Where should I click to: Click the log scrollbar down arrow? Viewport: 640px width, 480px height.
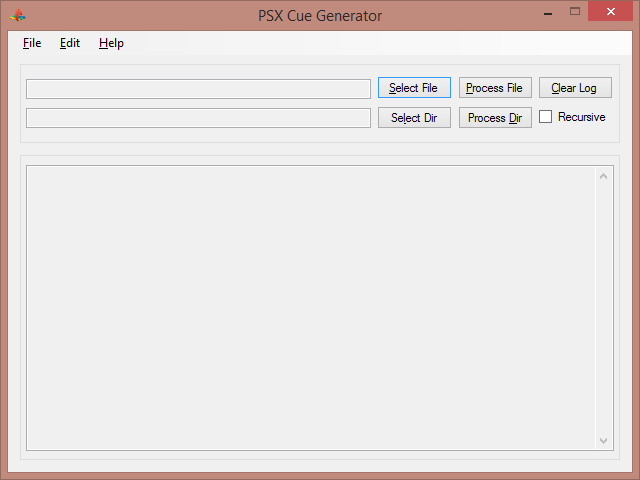pos(604,440)
